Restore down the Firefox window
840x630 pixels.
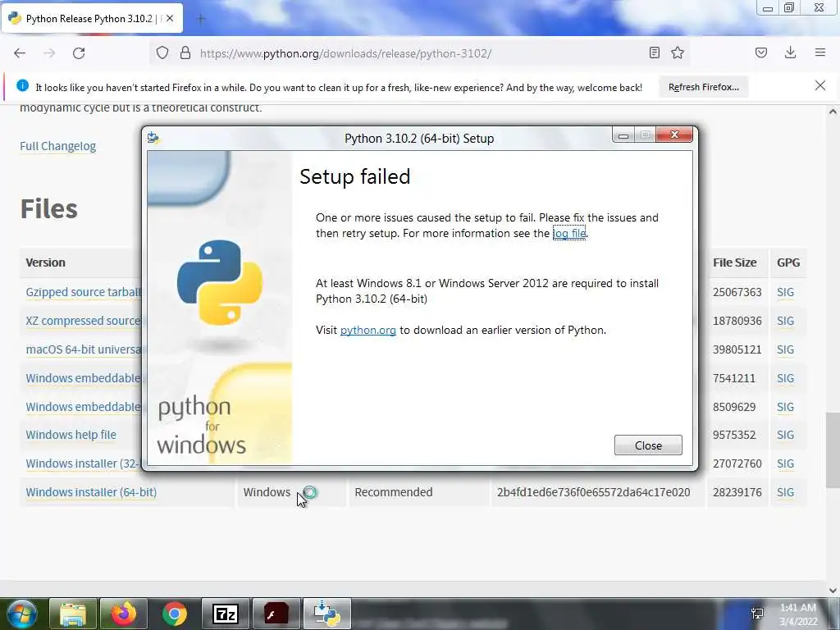click(x=789, y=7)
